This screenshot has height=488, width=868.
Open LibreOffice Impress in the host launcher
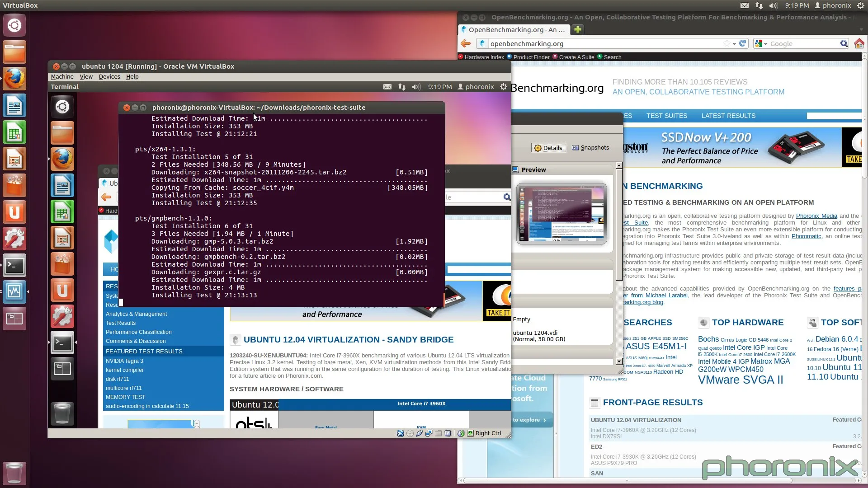[14, 159]
